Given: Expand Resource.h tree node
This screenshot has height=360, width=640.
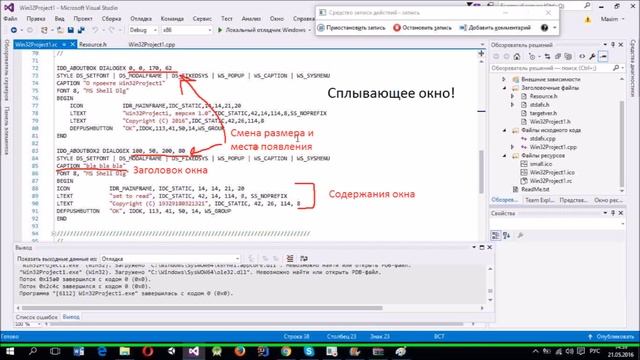Looking at the screenshot, I should [x=513, y=96].
